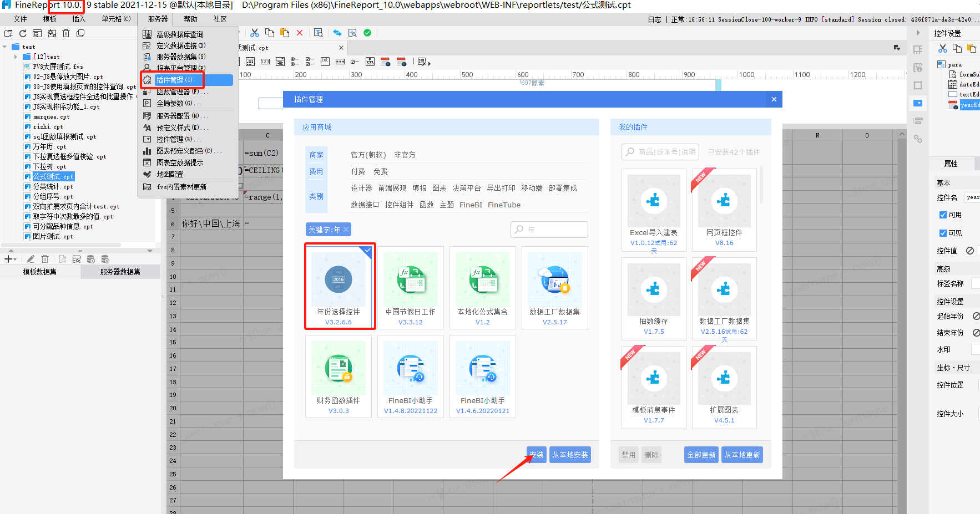Click the 从本地更新 button

click(742, 455)
